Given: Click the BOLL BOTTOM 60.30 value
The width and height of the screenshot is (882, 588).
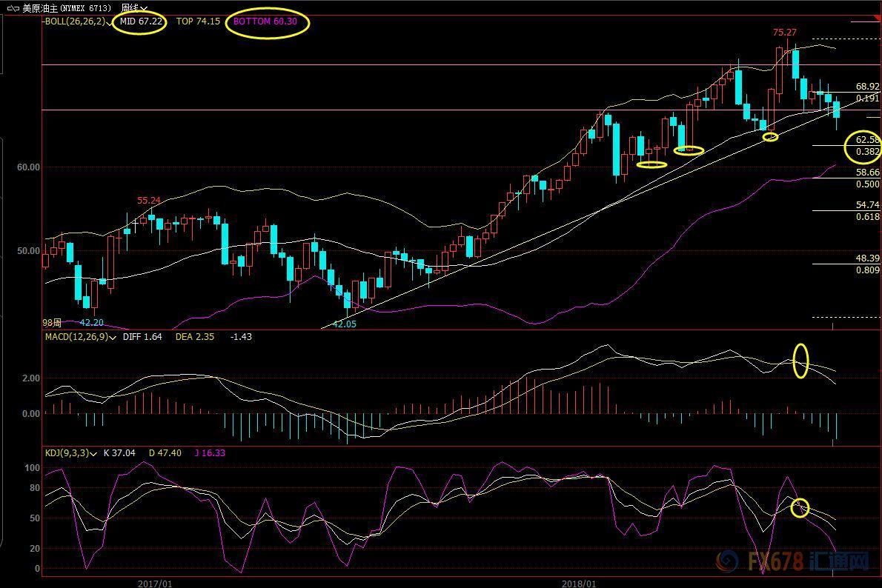Looking at the screenshot, I should (x=265, y=21).
